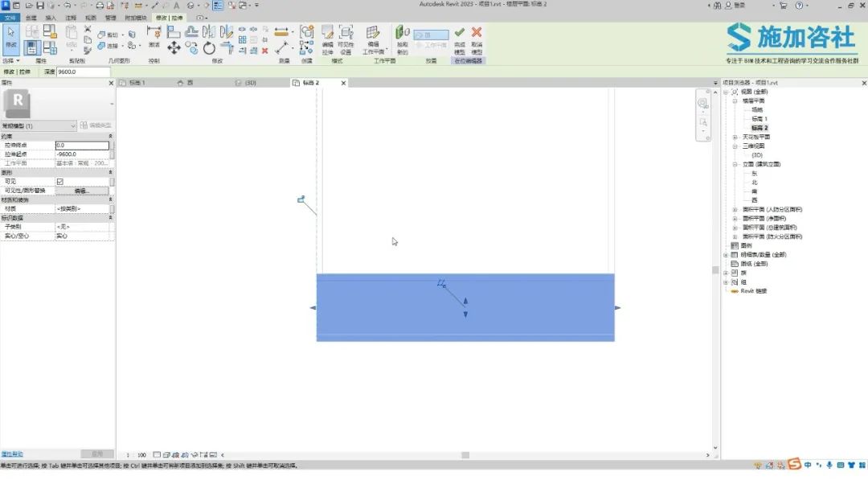Viewport: 868px width, 489px height.
Task: Expand the 天花板平面 tree node
Action: point(735,138)
